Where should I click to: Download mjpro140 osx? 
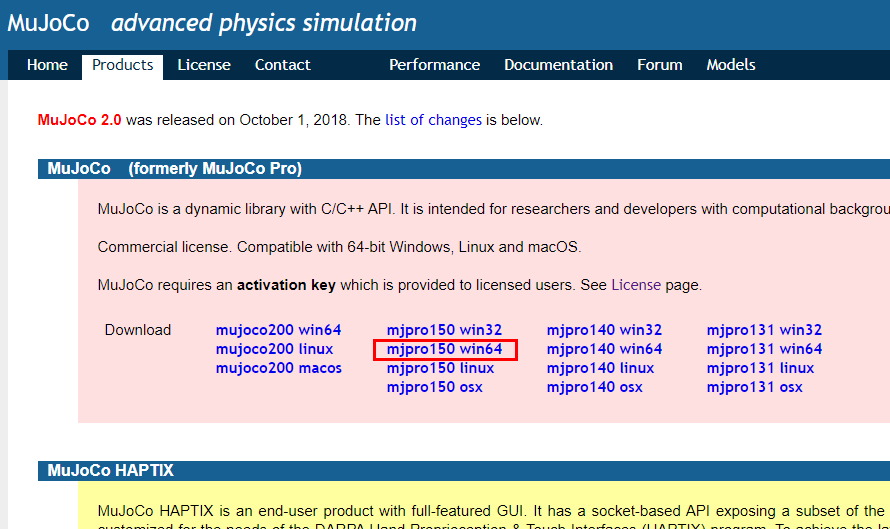coord(594,387)
